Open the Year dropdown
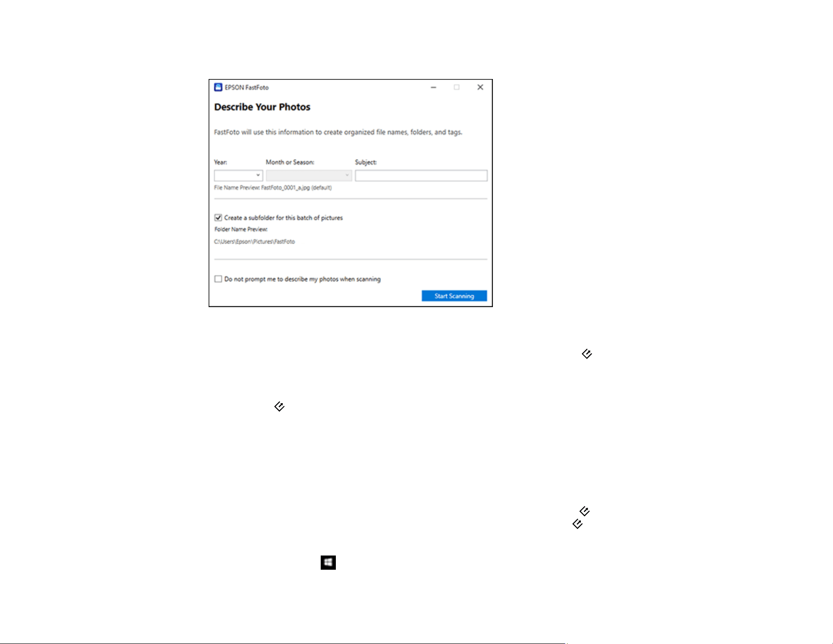Image resolution: width=833 pixels, height=644 pixels. pyautogui.click(x=238, y=176)
